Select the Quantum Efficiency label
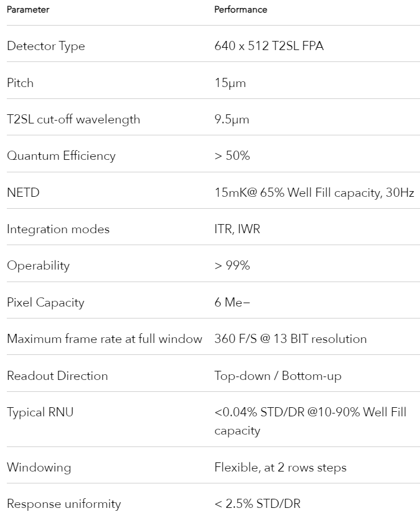420x517 pixels. click(x=61, y=156)
